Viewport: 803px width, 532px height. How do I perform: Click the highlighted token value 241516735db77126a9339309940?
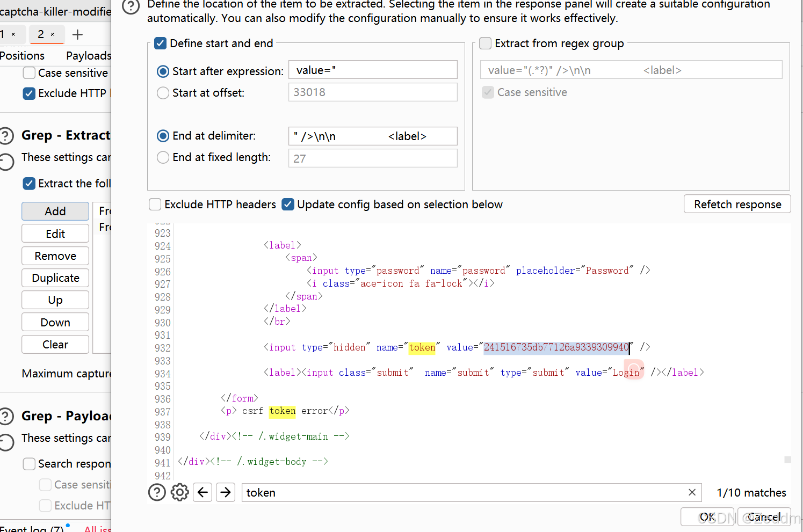pyautogui.click(x=556, y=347)
